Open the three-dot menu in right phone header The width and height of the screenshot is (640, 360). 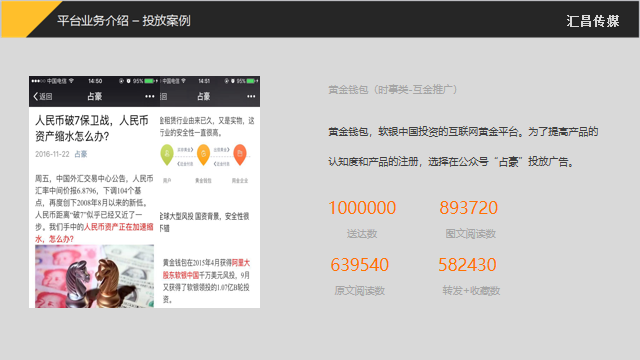click(x=251, y=96)
